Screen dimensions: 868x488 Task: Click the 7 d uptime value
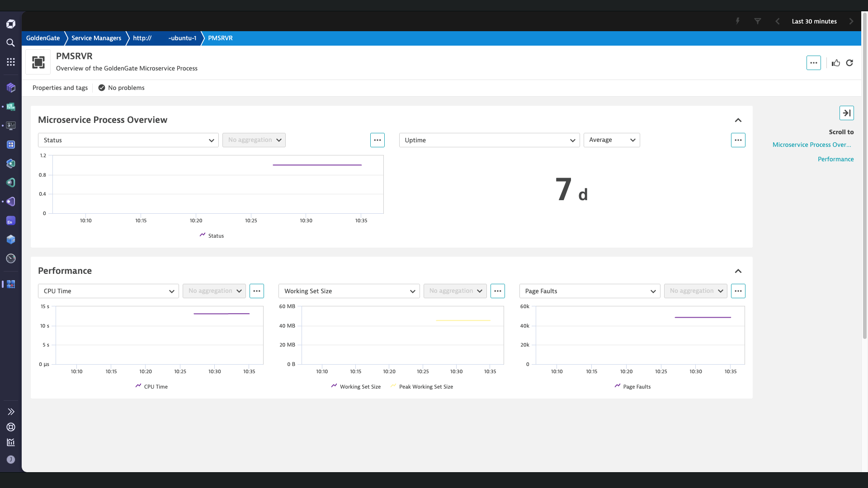[571, 190]
